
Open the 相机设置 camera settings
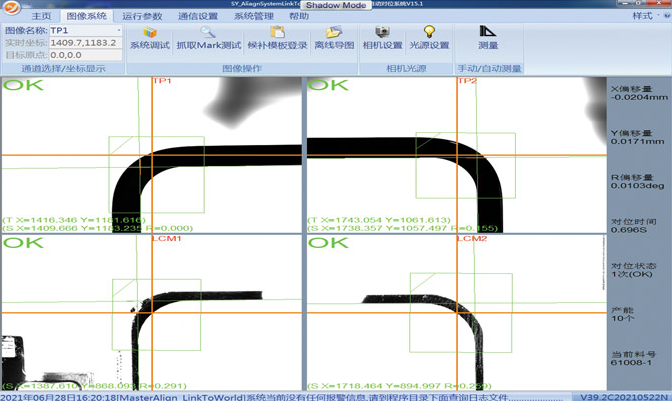coord(380,38)
